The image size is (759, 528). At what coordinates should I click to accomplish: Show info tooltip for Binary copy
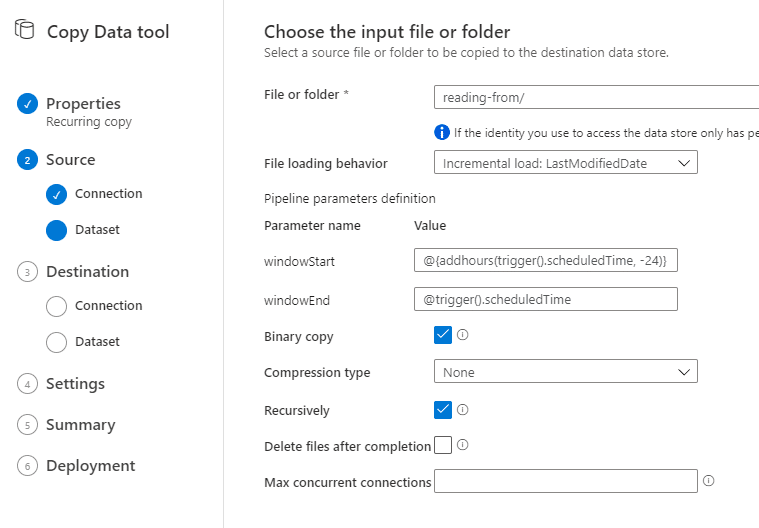click(x=463, y=334)
